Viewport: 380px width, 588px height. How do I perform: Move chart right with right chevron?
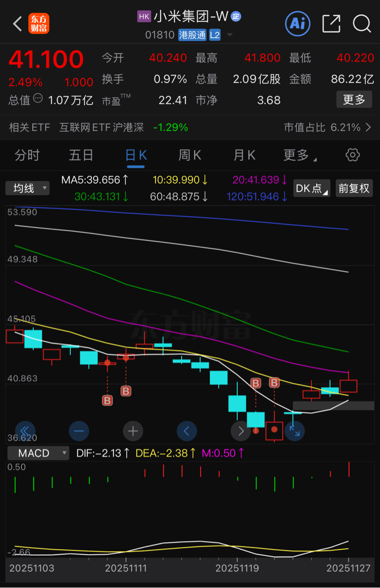(x=240, y=431)
